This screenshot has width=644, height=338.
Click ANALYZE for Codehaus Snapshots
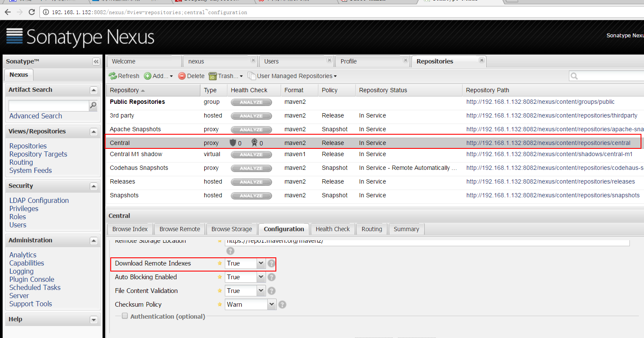pos(251,168)
